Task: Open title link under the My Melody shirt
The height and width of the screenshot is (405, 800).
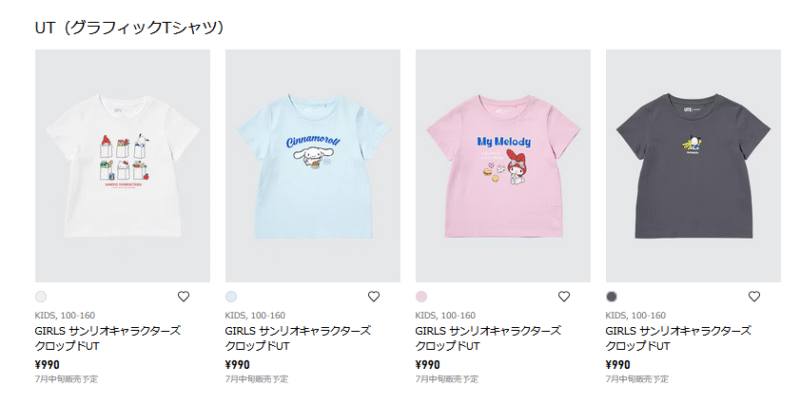Action: click(x=488, y=338)
